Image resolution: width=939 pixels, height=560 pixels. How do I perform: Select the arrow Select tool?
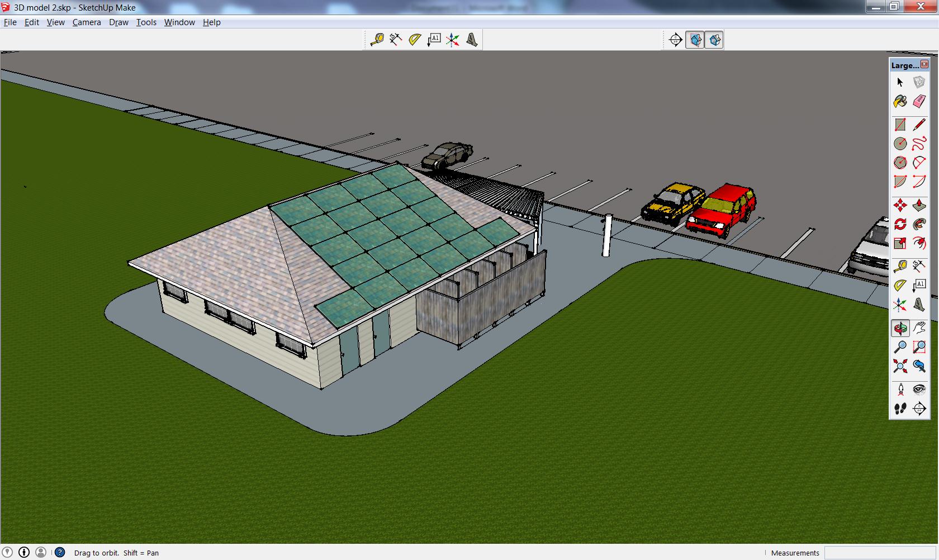900,82
